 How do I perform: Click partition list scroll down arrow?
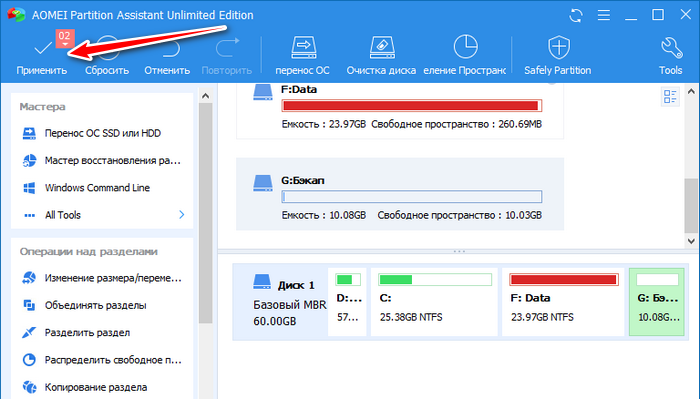click(691, 241)
